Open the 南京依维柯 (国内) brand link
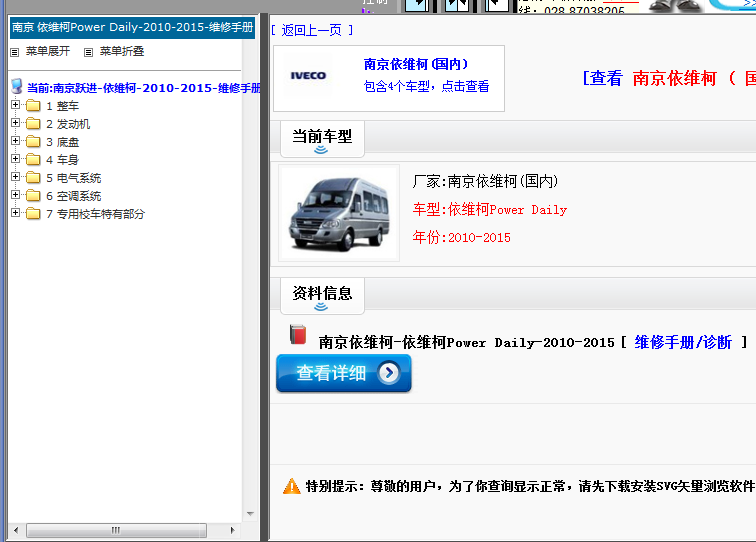This screenshot has width=756, height=542. (416, 64)
